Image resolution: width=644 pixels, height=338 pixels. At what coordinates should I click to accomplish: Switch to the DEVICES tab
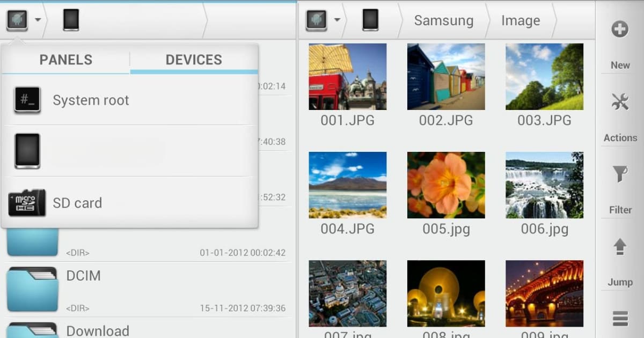(193, 60)
